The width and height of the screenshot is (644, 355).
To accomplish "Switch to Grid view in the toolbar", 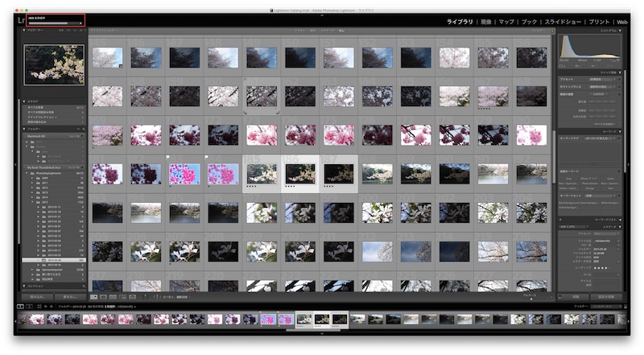I will coord(93,296).
